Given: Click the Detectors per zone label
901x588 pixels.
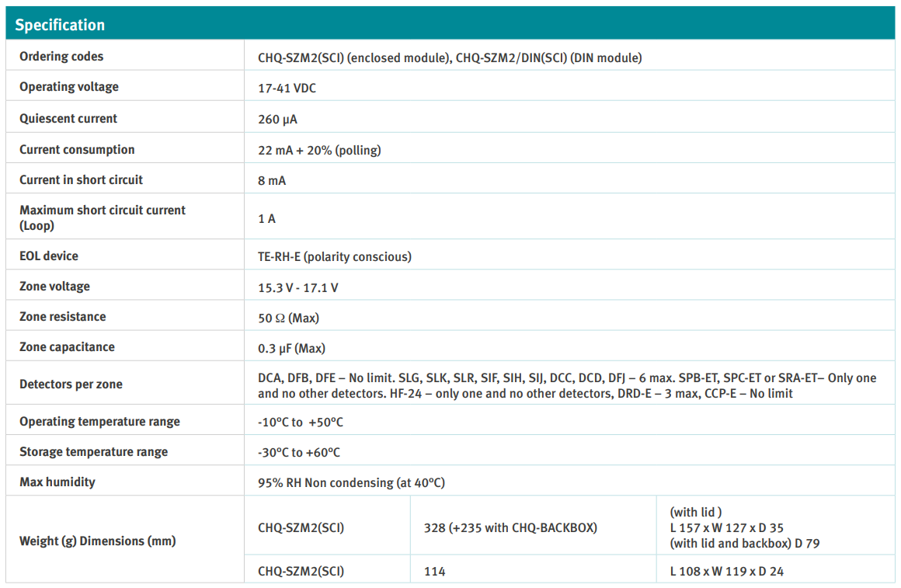Looking at the screenshot, I should [71, 384].
